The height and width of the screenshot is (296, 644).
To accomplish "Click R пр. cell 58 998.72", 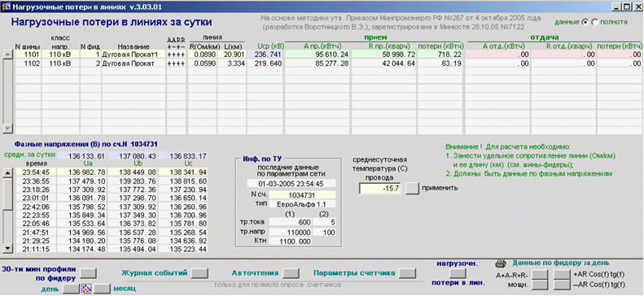I will point(384,54).
